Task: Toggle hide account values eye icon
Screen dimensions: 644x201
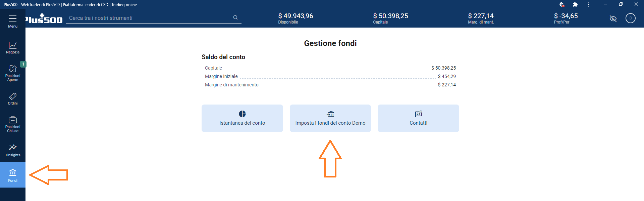Action: point(613,18)
